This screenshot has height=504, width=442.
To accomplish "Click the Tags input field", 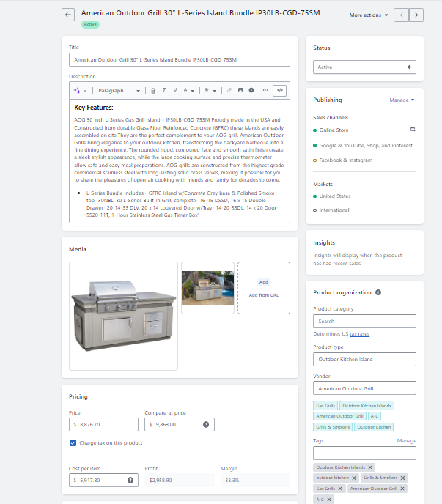I will [364, 453].
